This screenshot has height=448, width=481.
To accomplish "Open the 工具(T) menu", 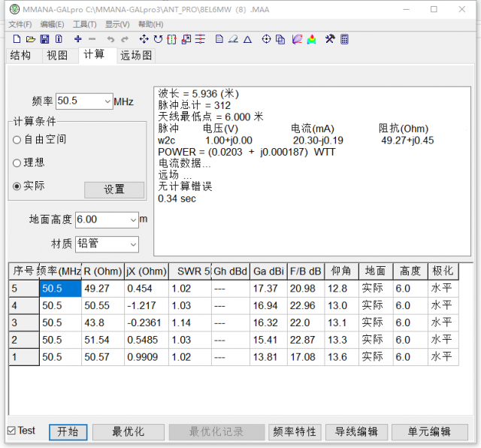I will pyautogui.click(x=85, y=24).
